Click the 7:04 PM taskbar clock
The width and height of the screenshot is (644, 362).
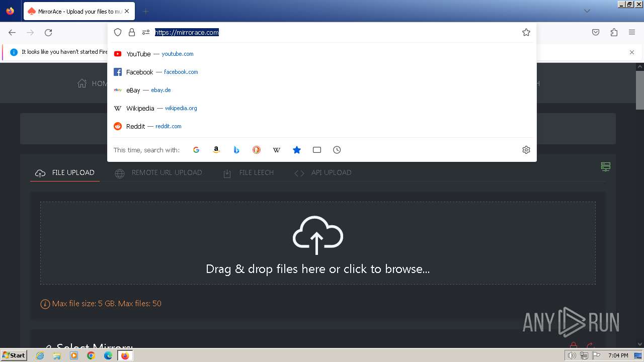point(618,355)
